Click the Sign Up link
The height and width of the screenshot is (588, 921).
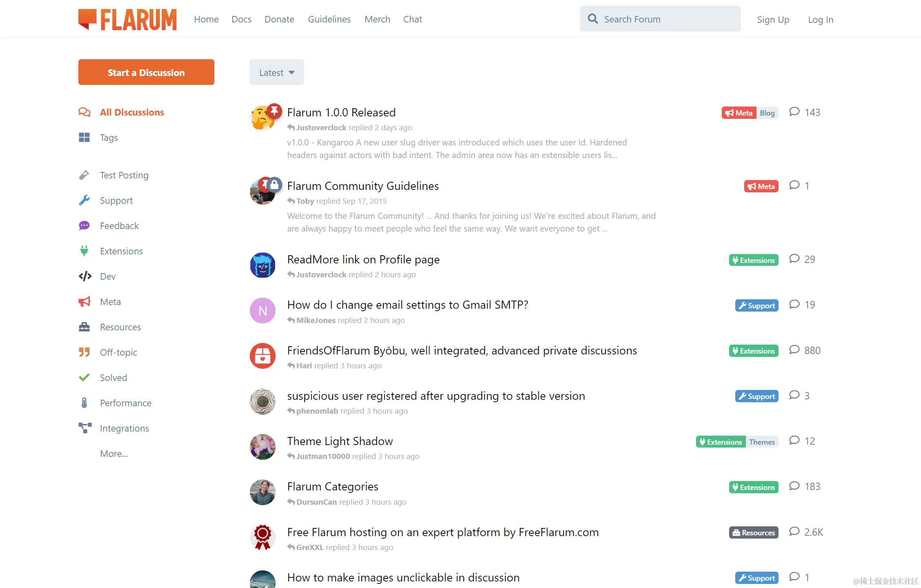[x=773, y=20]
